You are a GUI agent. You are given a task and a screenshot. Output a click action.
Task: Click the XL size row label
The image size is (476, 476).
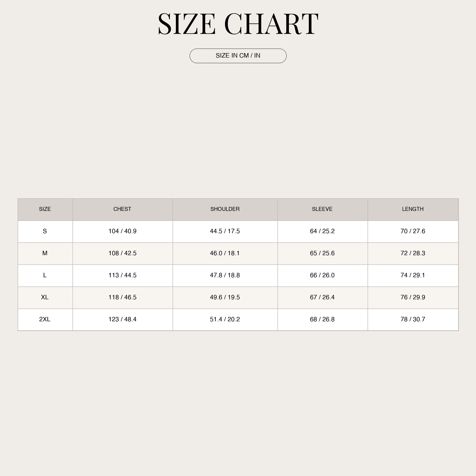pyautogui.click(x=45, y=297)
